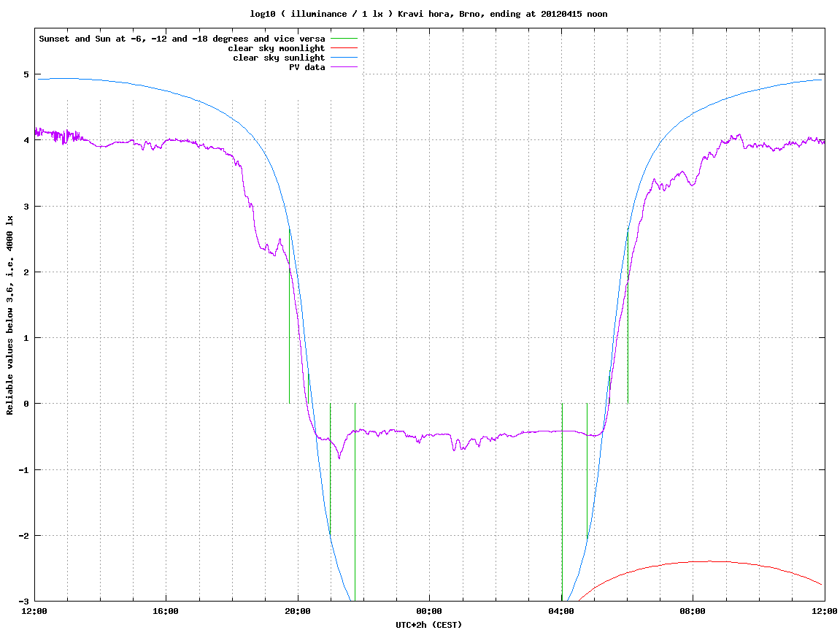840x630 pixels.
Task: Click the y-axis tick label 2
Action: pos(26,272)
